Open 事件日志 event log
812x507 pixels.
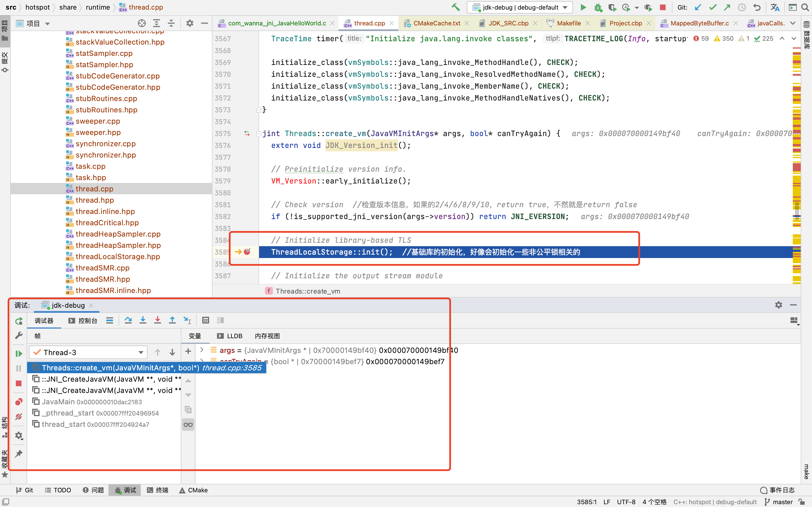point(778,490)
